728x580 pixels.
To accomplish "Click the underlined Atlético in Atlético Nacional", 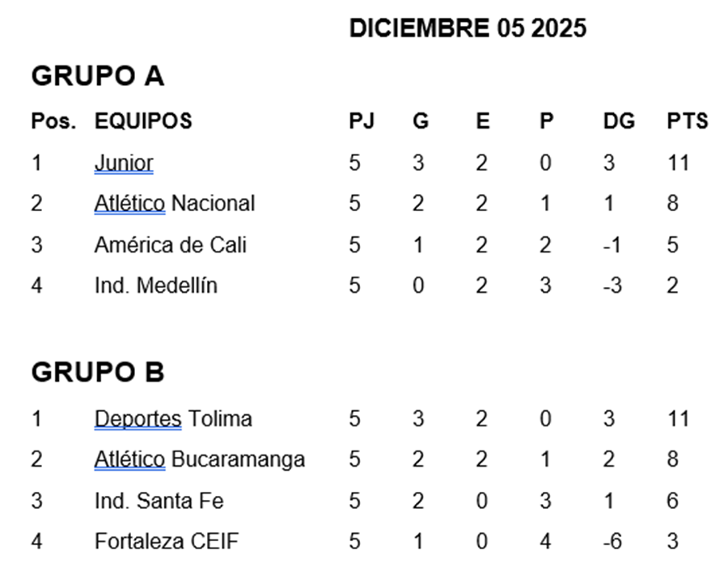I will tap(129, 203).
